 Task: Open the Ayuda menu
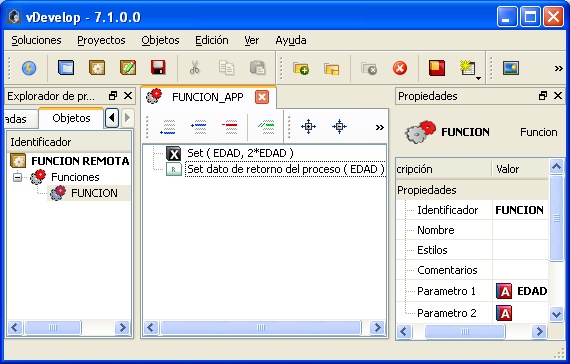point(291,40)
